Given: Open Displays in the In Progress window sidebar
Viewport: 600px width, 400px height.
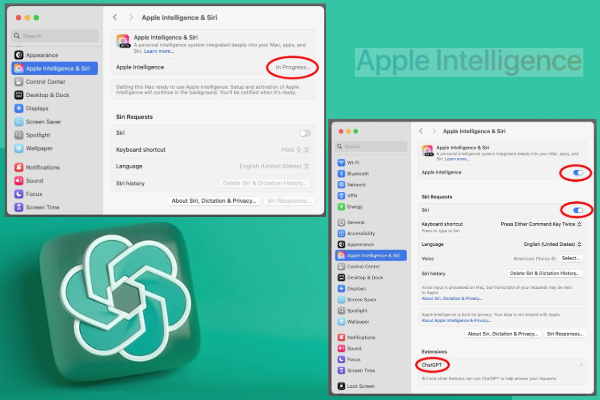Looking at the screenshot, I should point(31,108).
